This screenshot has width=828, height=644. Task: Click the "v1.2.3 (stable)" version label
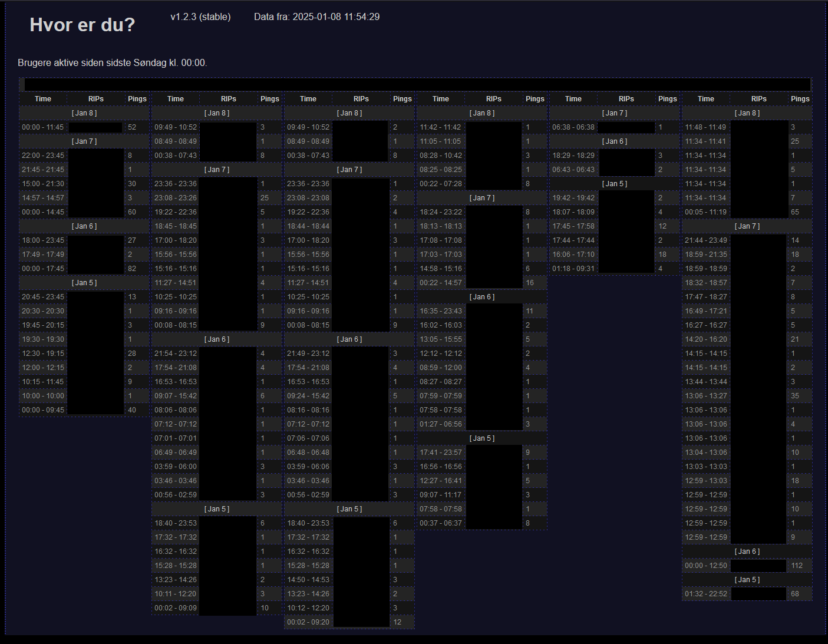(200, 16)
